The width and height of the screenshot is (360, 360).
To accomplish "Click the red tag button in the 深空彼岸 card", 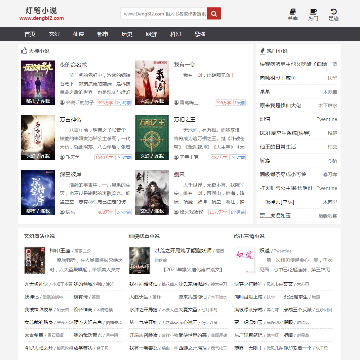I will coord(106,212).
